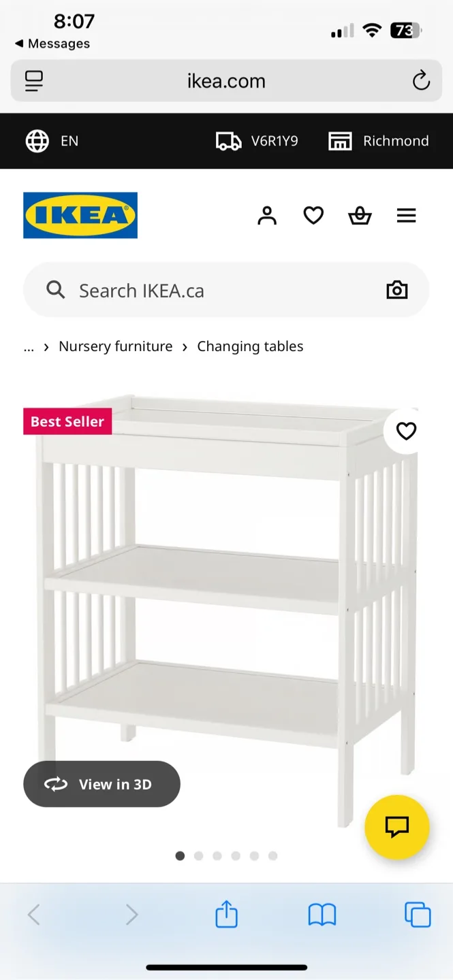The image size is (453, 980).
Task: Select the Nursery furniture link
Action: [x=116, y=346]
